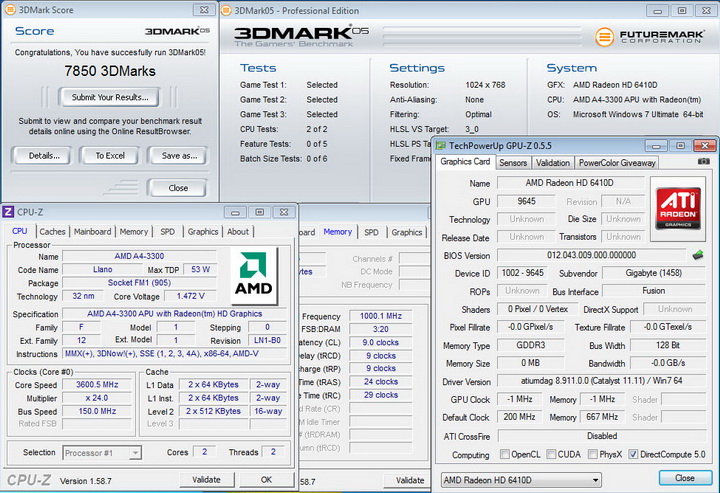Viewport: 720px width, 493px height.
Task: Click Validate button in rear CPU-Z window
Action: pyautogui.click(x=409, y=480)
